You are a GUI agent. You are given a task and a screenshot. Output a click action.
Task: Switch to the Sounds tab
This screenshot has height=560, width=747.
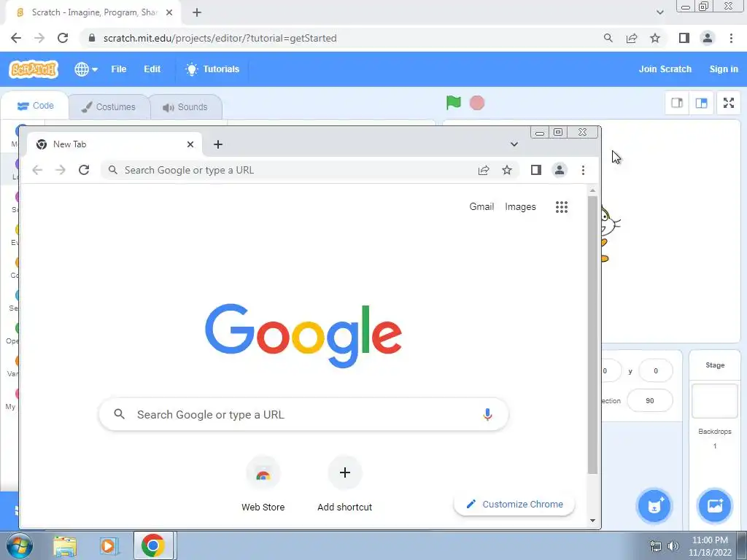coord(185,107)
